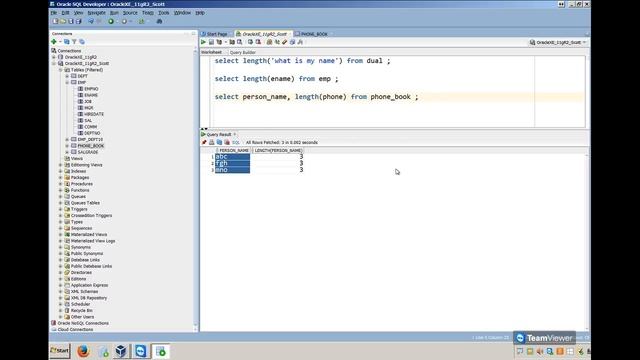Select the Worksheet sub-tab
The image size is (640, 360).
coord(211,52)
